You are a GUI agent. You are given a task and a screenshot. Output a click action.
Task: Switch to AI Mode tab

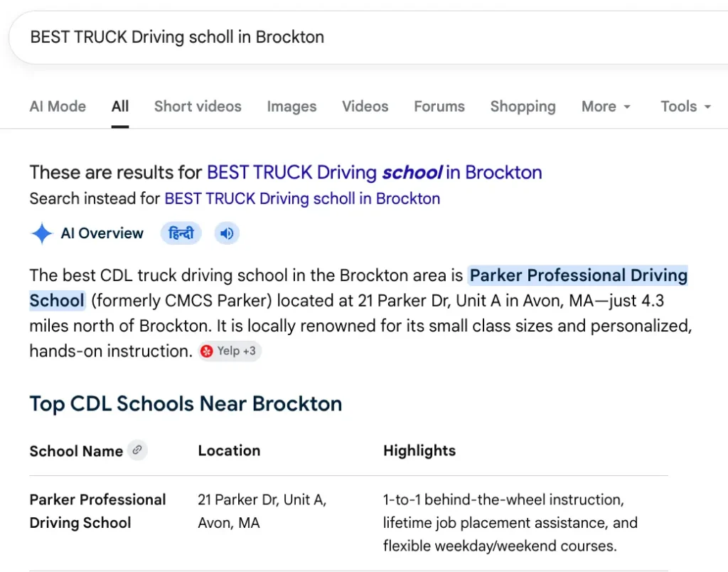[58, 107]
